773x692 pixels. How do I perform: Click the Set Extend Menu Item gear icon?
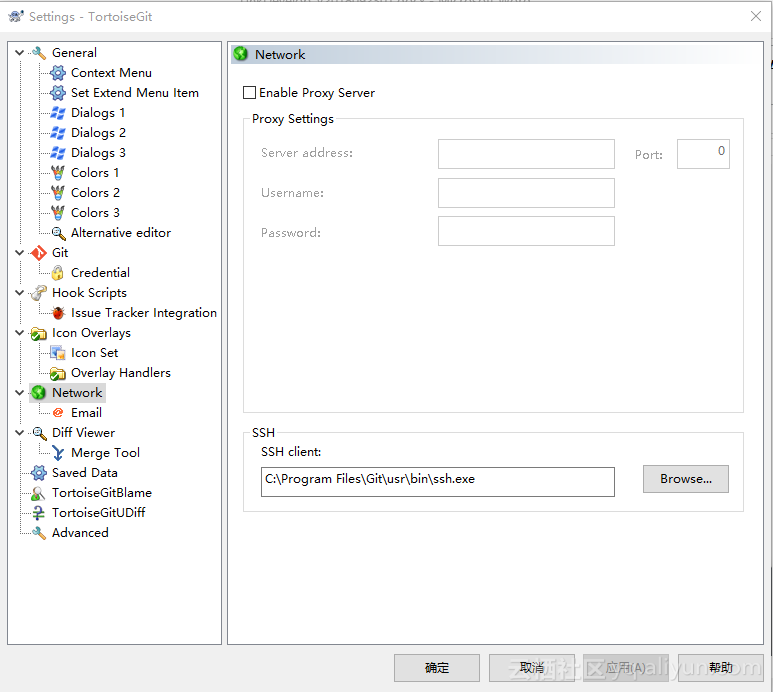coord(58,93)
